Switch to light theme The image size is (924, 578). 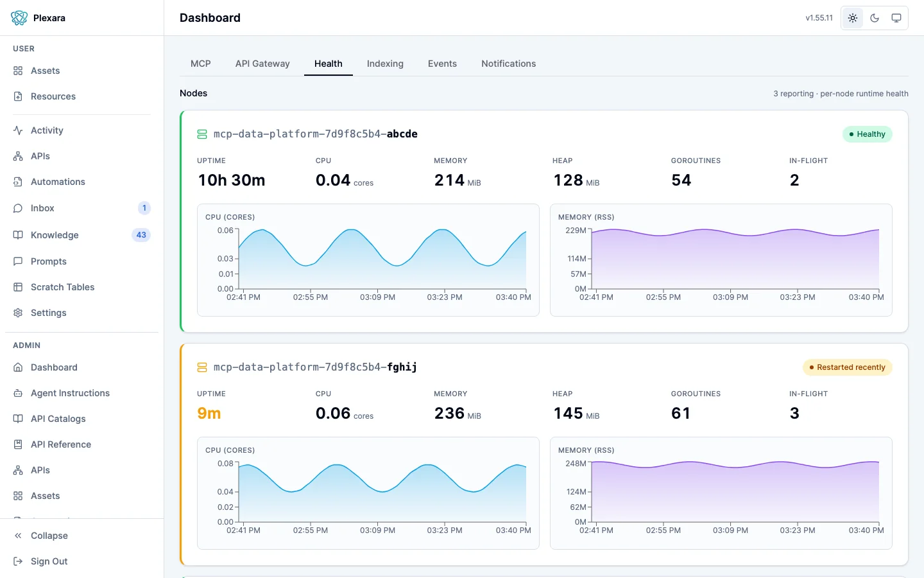[x=853, y=18]
